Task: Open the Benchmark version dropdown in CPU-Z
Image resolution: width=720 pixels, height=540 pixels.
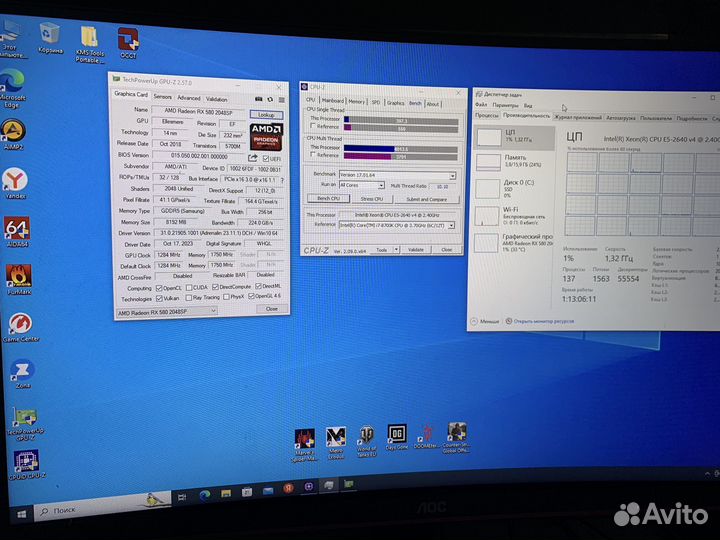Action: 397,175
